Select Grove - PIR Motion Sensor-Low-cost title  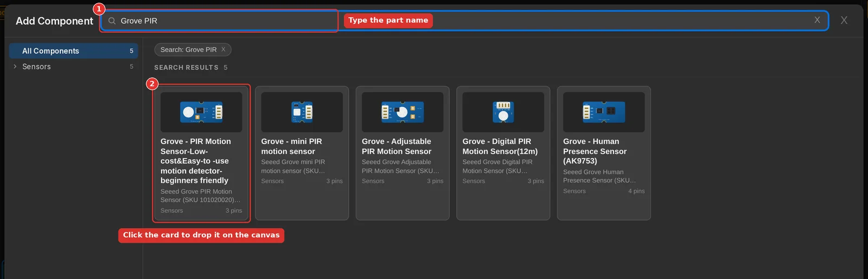(x=196, y=161)
